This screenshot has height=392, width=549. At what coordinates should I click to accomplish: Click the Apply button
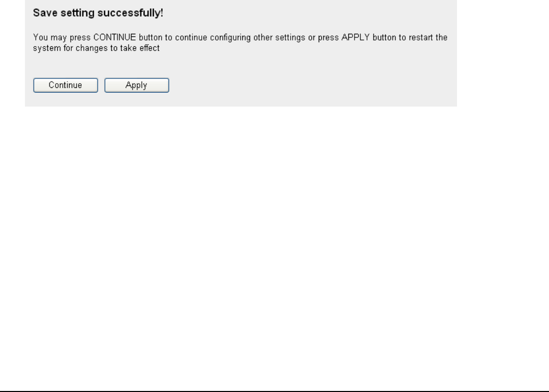click(137, 85)
